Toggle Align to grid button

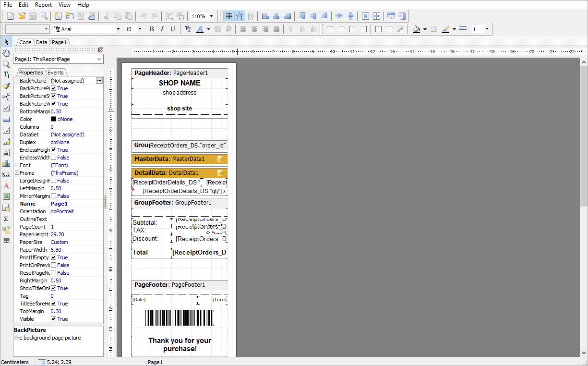(240, 16)
